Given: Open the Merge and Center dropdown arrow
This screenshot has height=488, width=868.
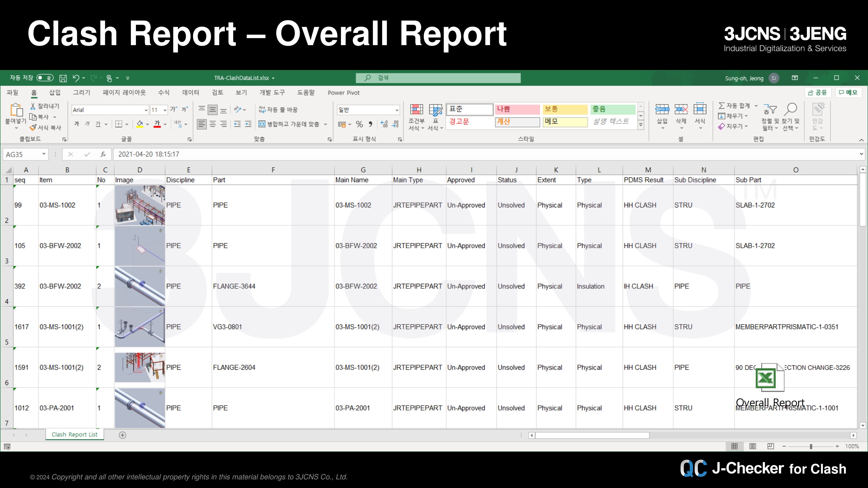Looking at the screenshot, I should 325,124.
